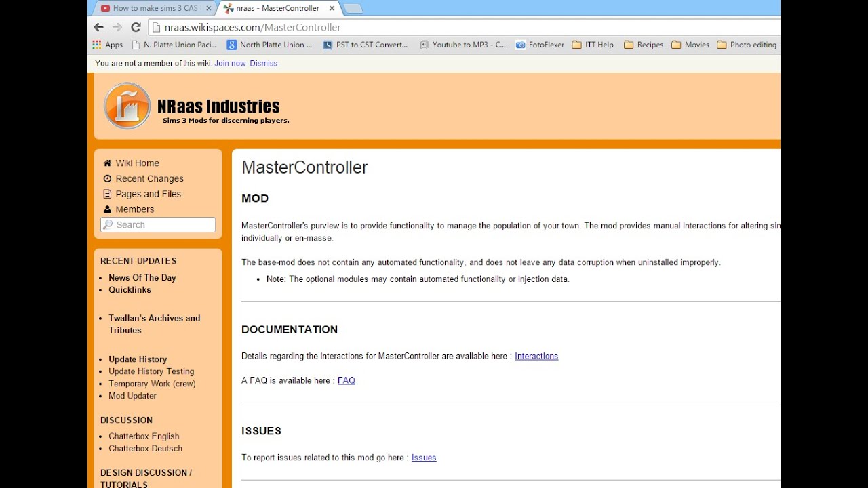This screenshot has height=488, width=868.
Task: Open the Issues report link
Action: click(424, 458)
